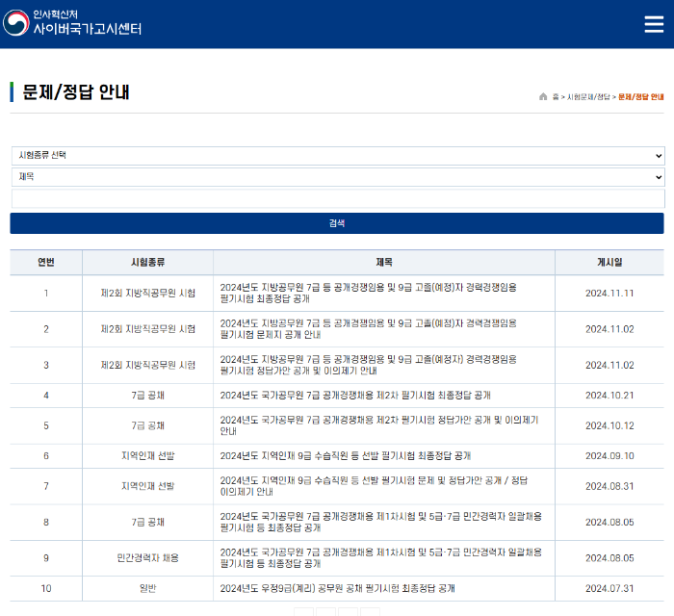674x616 pixels.
Task: Open row 9 민간경력자 최종정답 공개 post
Action: pyautogui.click(x=381, y=558)
